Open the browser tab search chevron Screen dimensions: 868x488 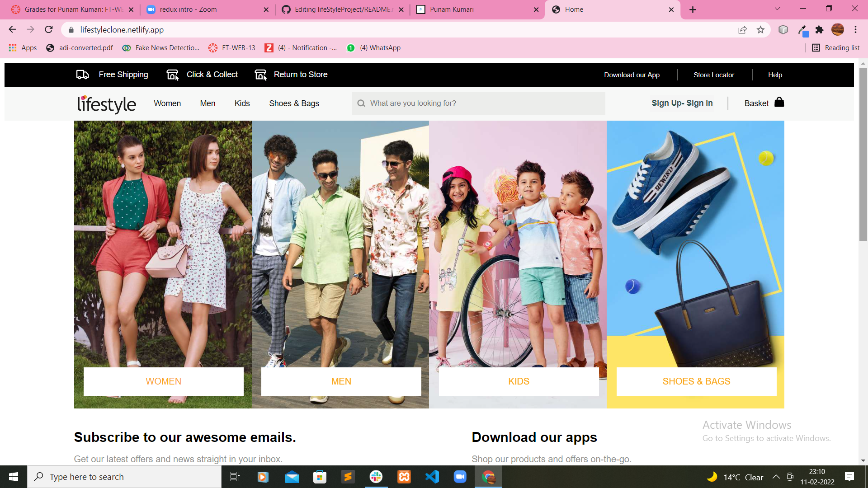[x=777, y=9]
